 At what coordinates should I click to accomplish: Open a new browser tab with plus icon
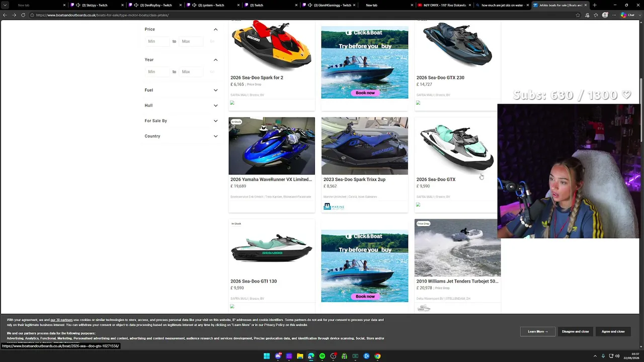pyautogui.click(x=595, y=5)
